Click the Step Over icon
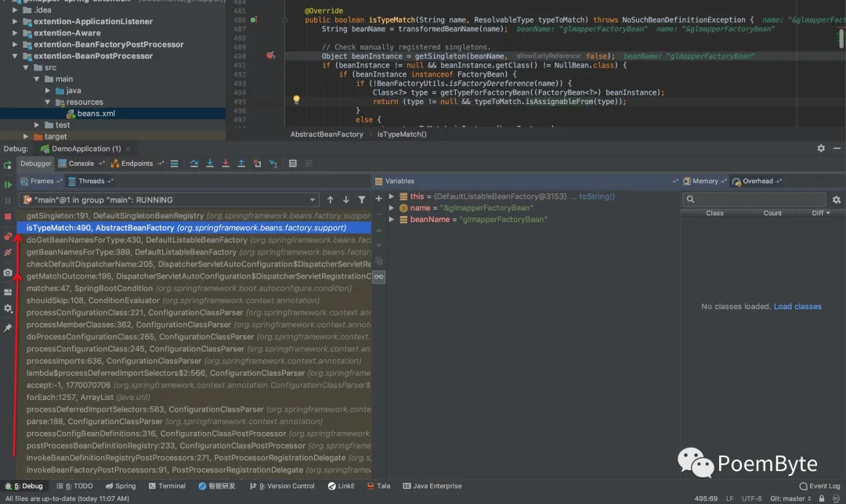The width and height of the screenshot is (846, 504). coord(193,164)
